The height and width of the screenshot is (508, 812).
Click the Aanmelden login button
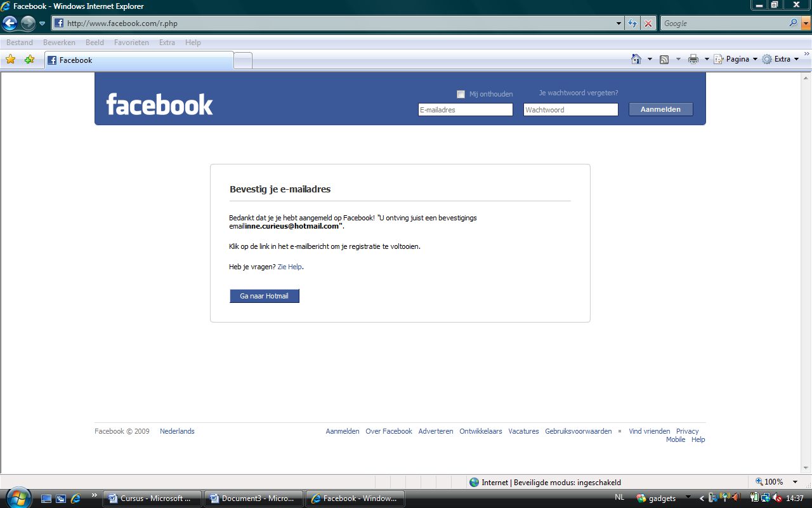(x=660, y=109)
